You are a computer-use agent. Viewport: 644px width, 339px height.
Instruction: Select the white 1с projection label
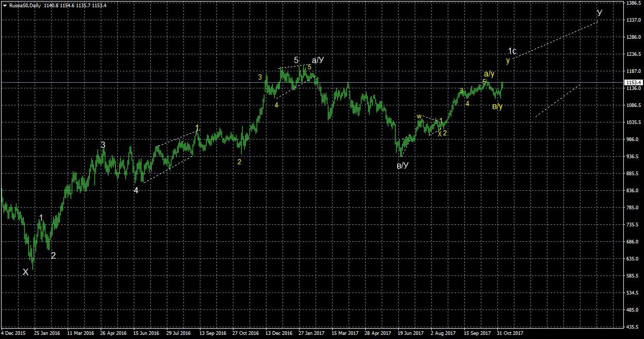(x=512, y=51)
